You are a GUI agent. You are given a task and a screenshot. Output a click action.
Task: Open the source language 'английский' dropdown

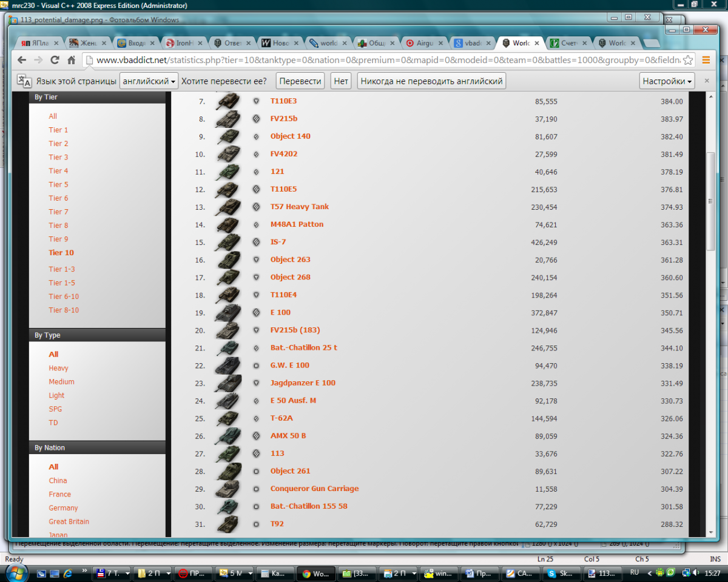(x=149, y=81)
